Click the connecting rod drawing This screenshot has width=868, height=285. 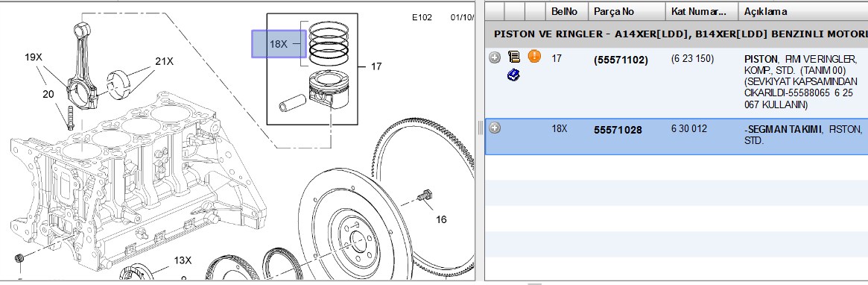pyautogui.click(x=83, y=66)
